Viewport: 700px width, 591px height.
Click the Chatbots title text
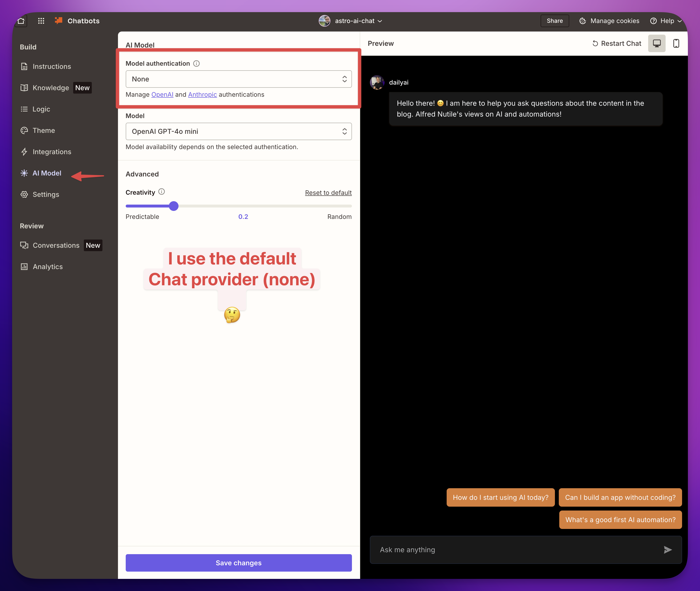(x=83, y=21)
